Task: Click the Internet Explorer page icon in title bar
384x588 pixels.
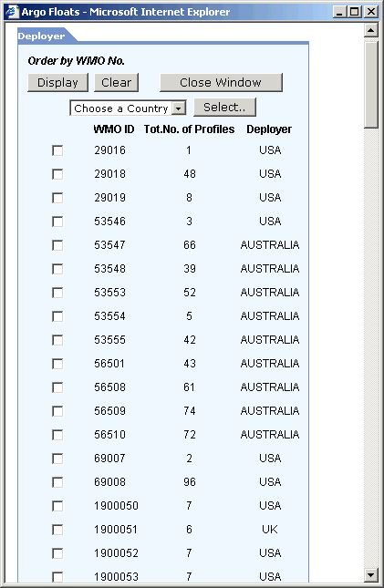Action: coord(12,12)
